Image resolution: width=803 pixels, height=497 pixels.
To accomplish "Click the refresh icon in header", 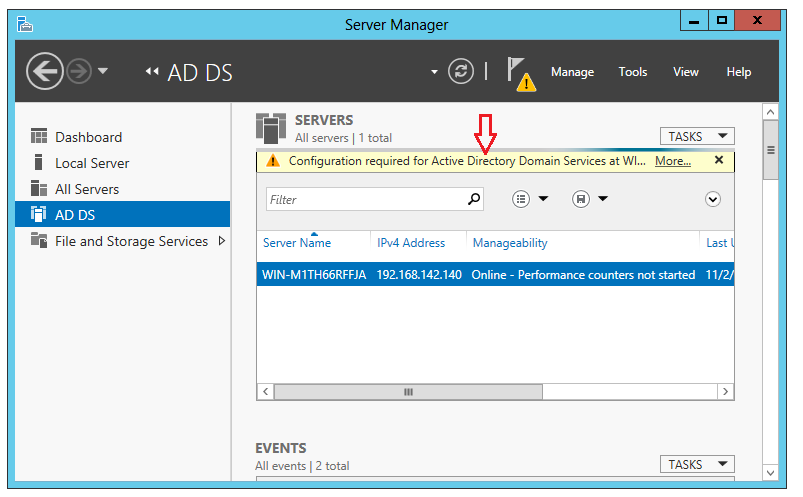I will [x=460, y=71].
